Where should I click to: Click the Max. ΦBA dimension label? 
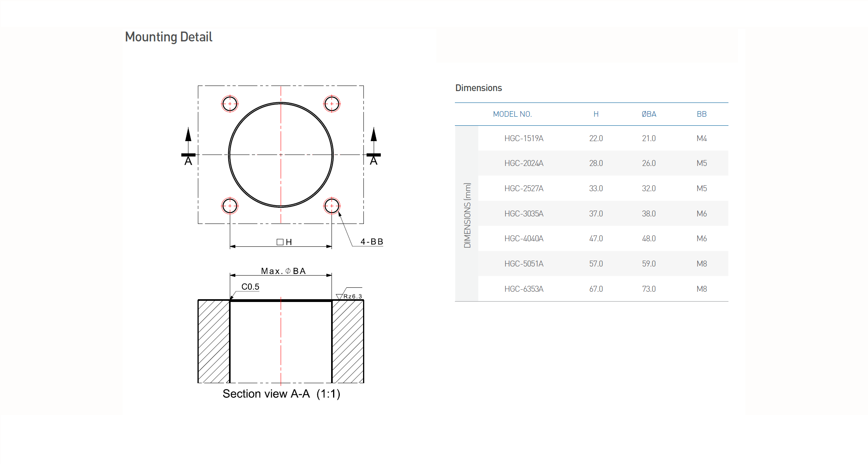(283, 271)
